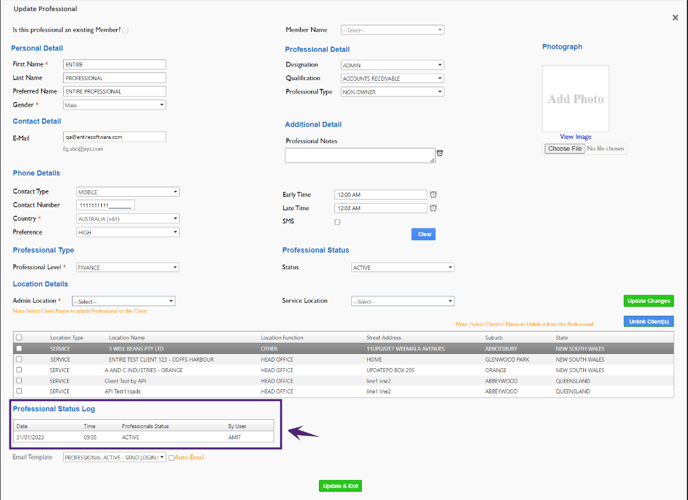Enable the SMS checkbox

pos(337,222)
